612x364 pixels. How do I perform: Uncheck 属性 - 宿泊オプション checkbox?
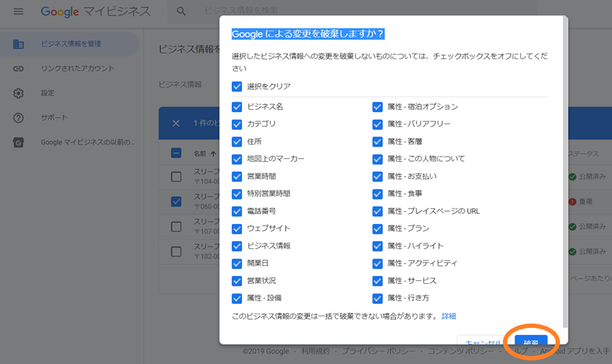(377, 107)
